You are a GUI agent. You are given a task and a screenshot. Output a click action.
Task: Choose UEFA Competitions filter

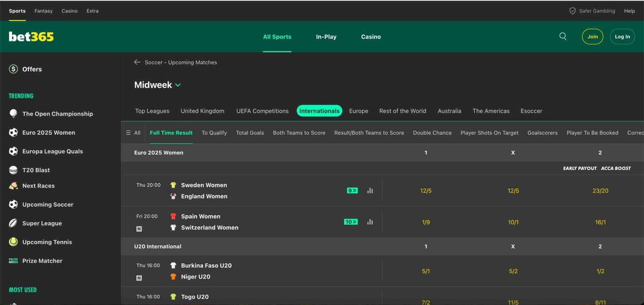262,111
